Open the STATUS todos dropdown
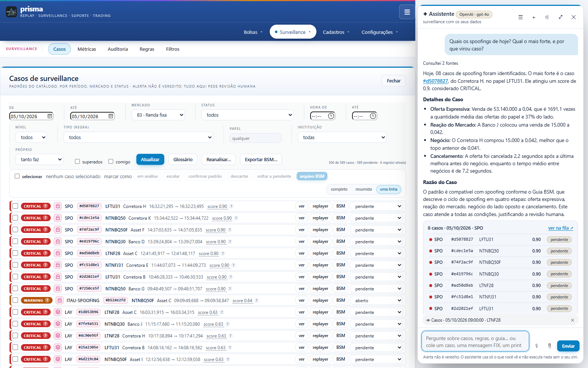This screenshot has width=588, height=368. coord(247,115)
